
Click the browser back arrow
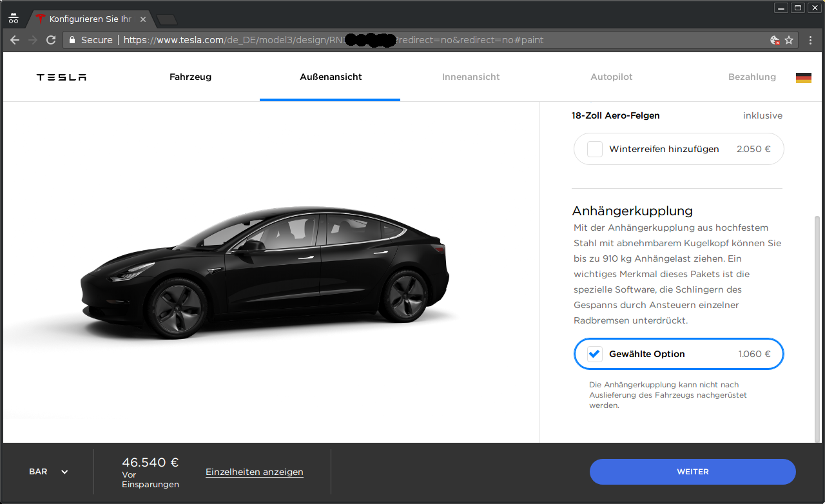click(x=15, y=40)
